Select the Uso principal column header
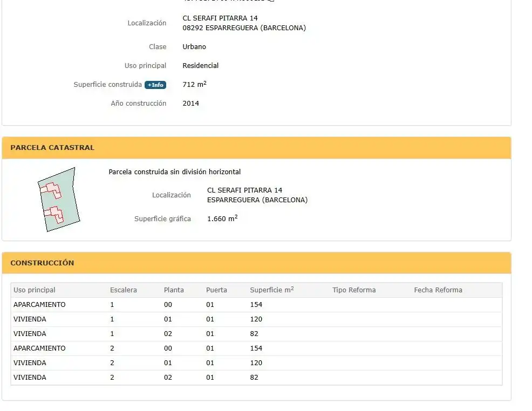Image resolution: width=532 pixels, height=411 pixels. 35,290
